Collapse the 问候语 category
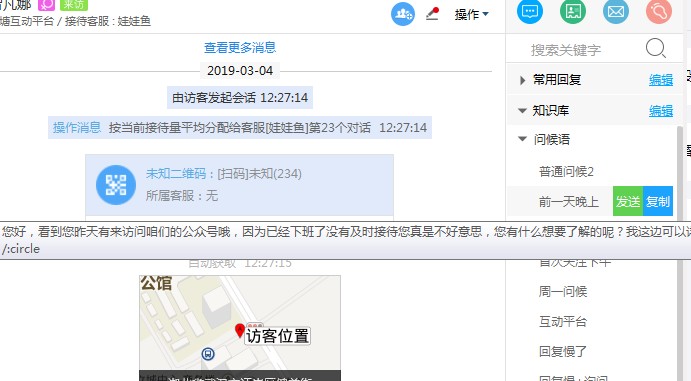This screenshot has height=381, width=691. 523,139
